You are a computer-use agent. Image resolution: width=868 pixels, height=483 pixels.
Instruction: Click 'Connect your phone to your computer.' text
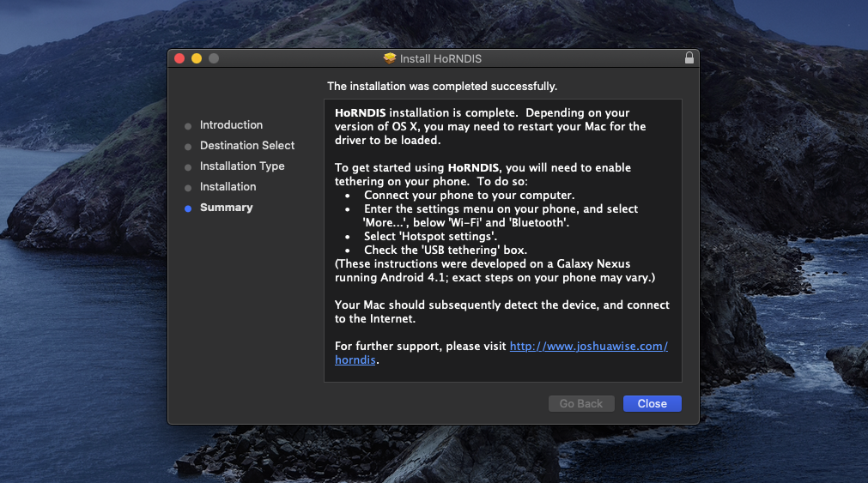470,196
